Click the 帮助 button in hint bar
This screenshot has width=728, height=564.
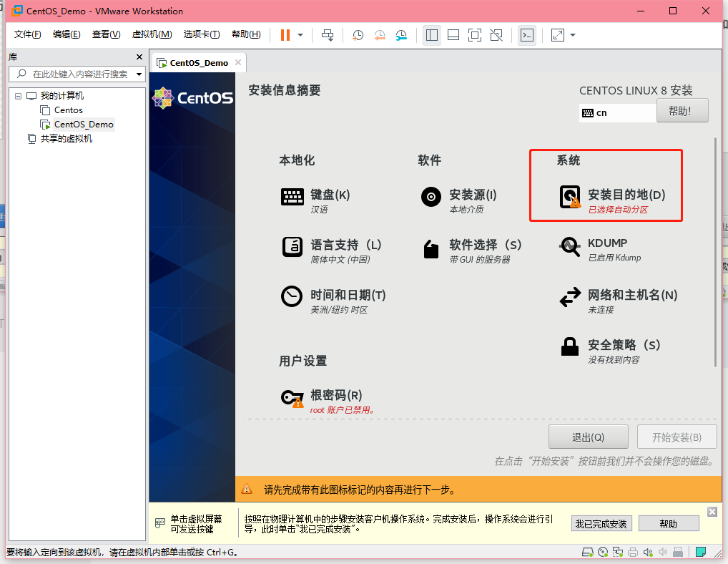tap(669, 524)
